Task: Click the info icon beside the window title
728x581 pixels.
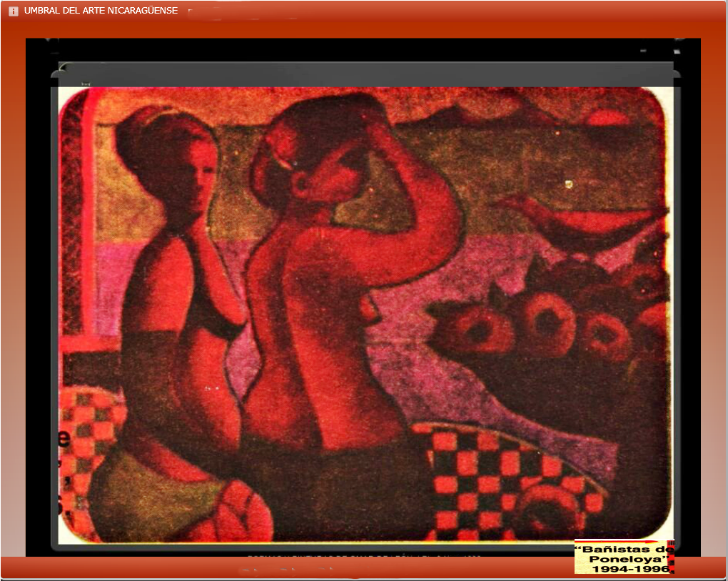Action: pyautogui.click(x=14, y=11)
